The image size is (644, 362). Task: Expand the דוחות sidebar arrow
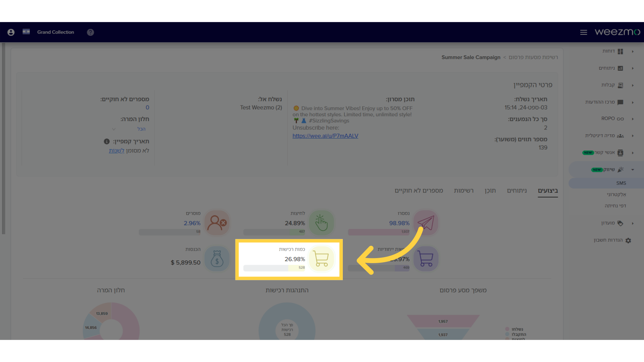pos(633,51)
